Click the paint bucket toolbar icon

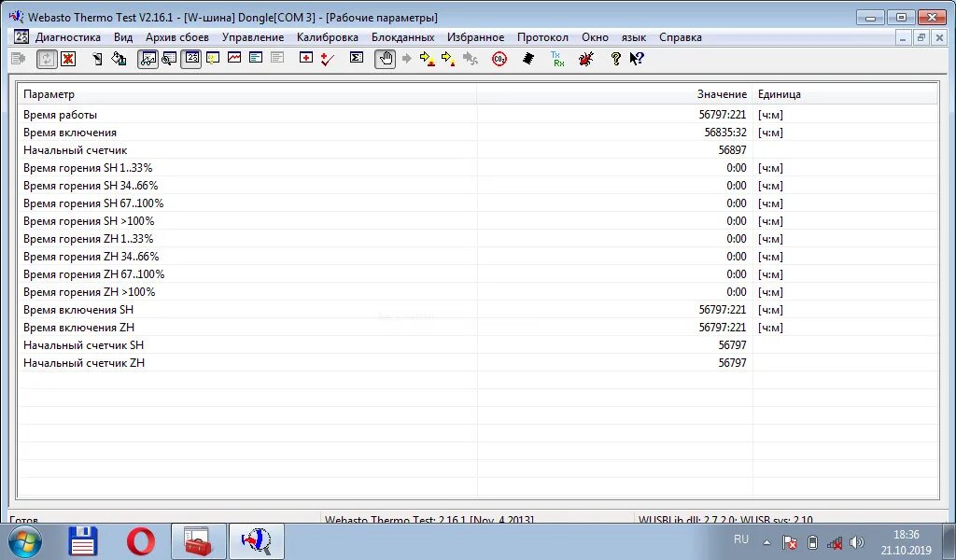[x=119, y=59]
